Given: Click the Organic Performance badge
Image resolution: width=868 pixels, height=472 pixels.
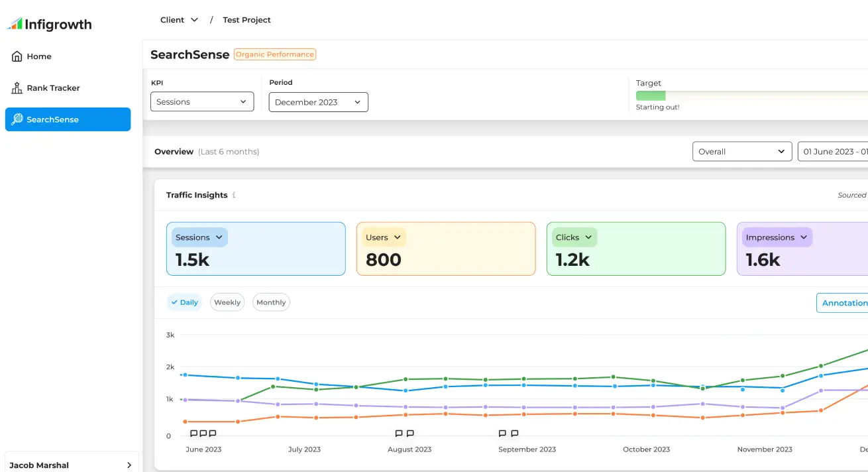Looking at the screenshot, I should [275, 54].
